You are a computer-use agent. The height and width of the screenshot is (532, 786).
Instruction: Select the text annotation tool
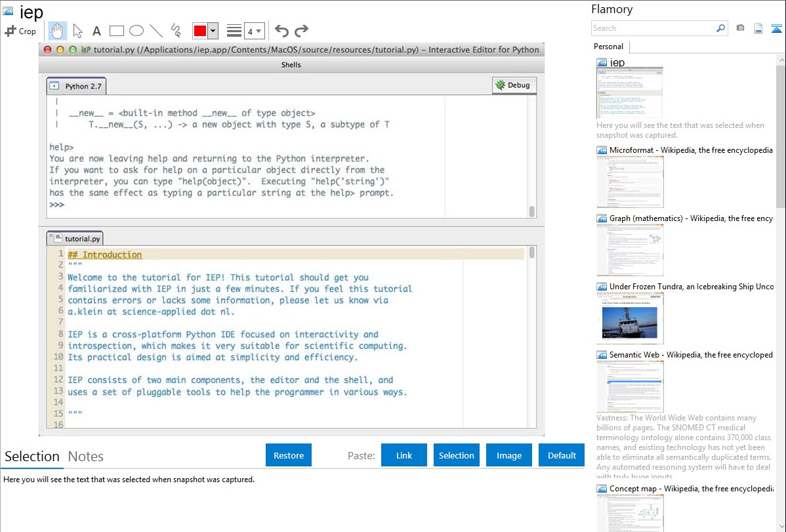(96, 31)
